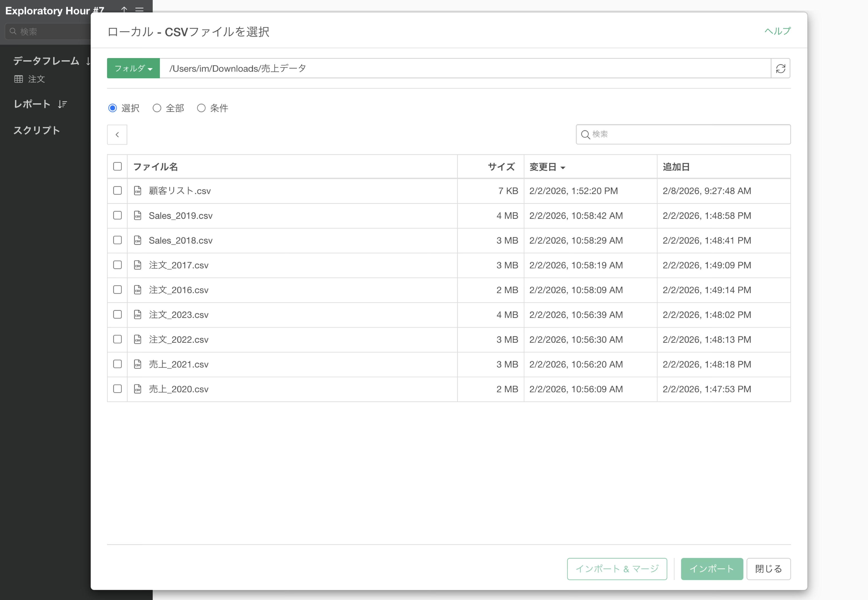Click the sort icon next to レポート
This screenshot has height=600, width=868.
coord(63,104)
